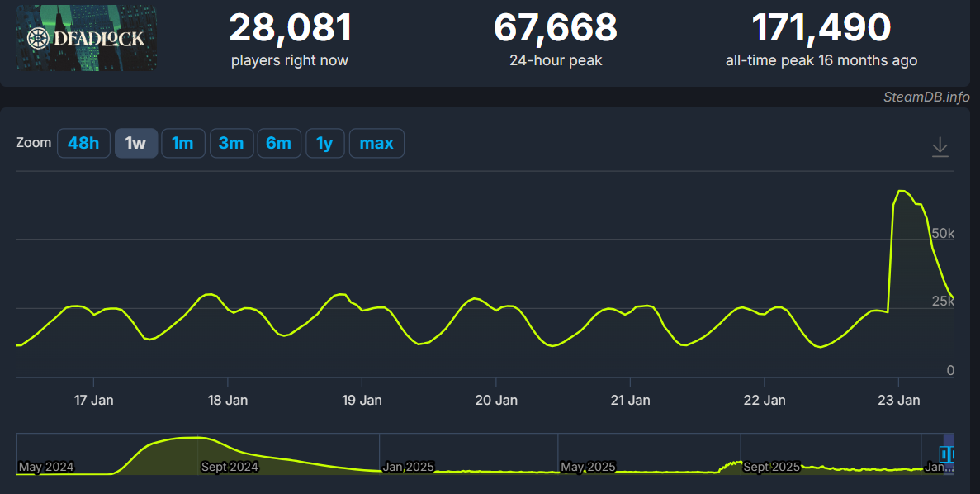Switch chart zoom to 1m
Viewport: 980px width, 494px height.
pos(182,143)
